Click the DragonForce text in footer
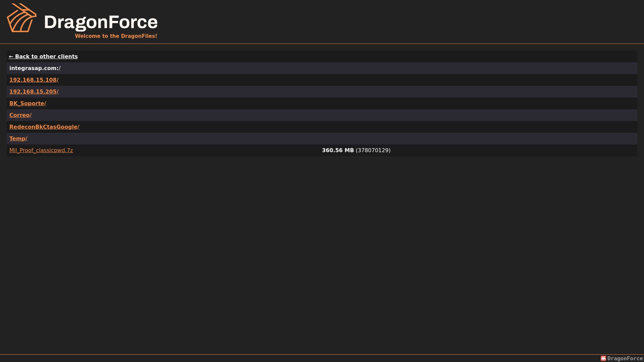The image size is (644, 362). coord(625,359)
